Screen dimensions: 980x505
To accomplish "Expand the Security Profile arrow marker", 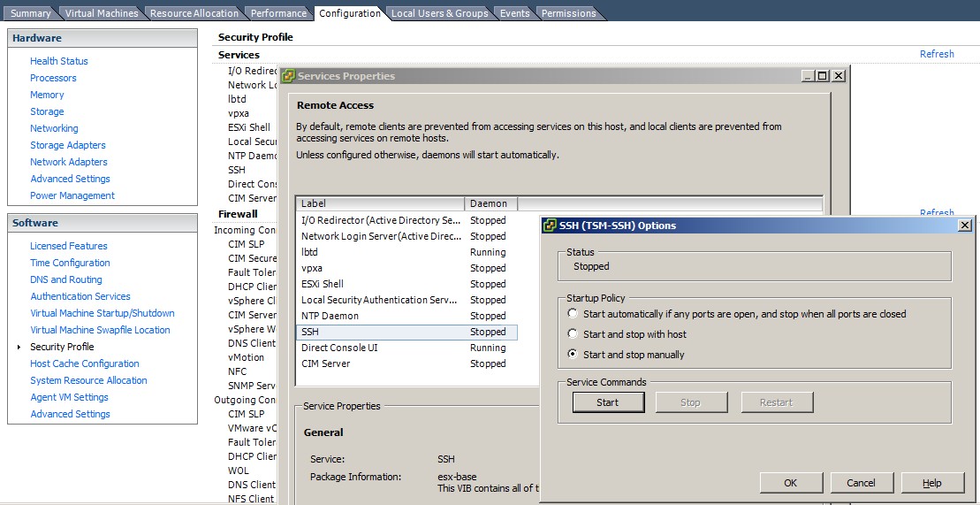I will pyautogui.click(x=19, y=347).
